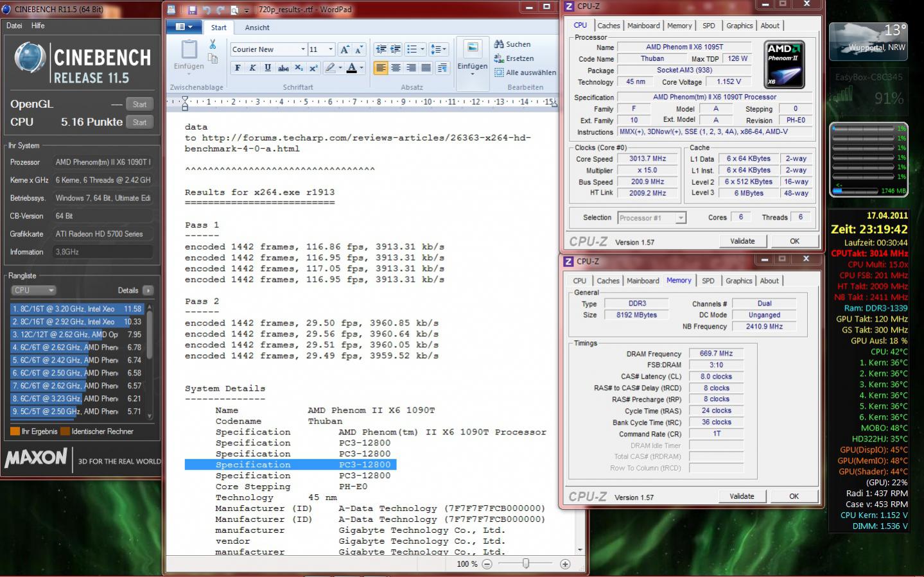Adjust the WordPad zoom slider
The image size is (924, 577).
pos(526,564)
